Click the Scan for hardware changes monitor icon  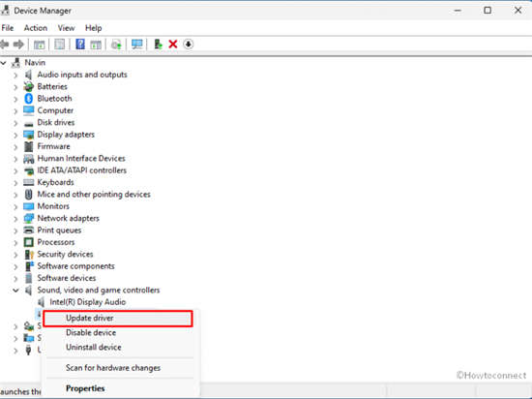pyautogui.click(x=137, y=45)
